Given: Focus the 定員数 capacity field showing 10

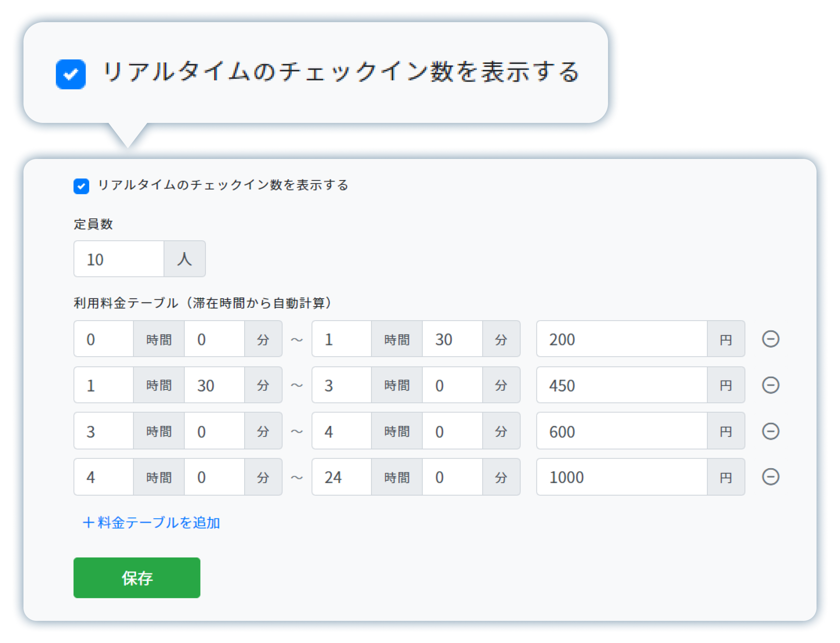Looking at the screenshot, I should pos(119,259).
